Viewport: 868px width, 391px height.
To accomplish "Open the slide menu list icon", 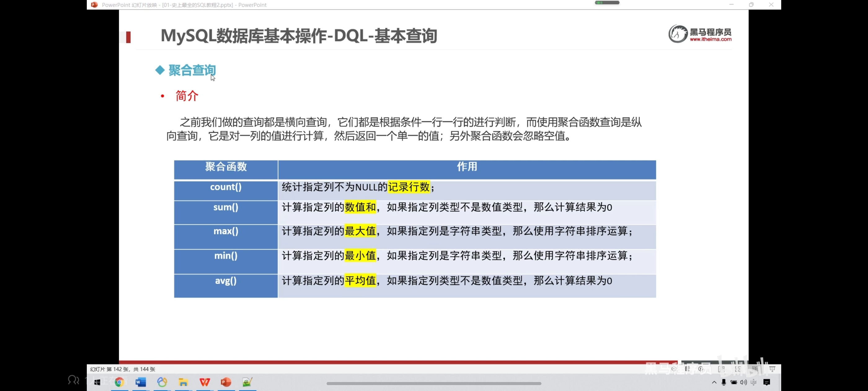I will click(x=687, y=369).
